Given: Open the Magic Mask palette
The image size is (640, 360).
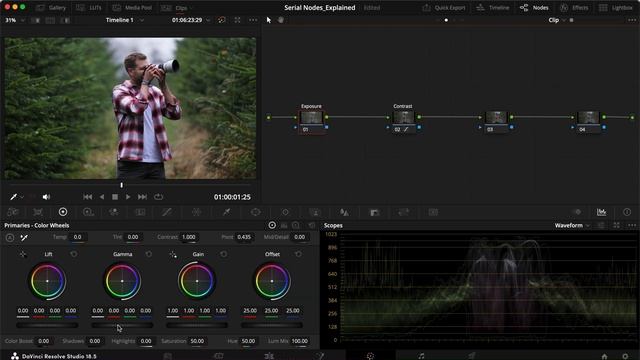Looking at the screenshot, I should tap(315, 212).
